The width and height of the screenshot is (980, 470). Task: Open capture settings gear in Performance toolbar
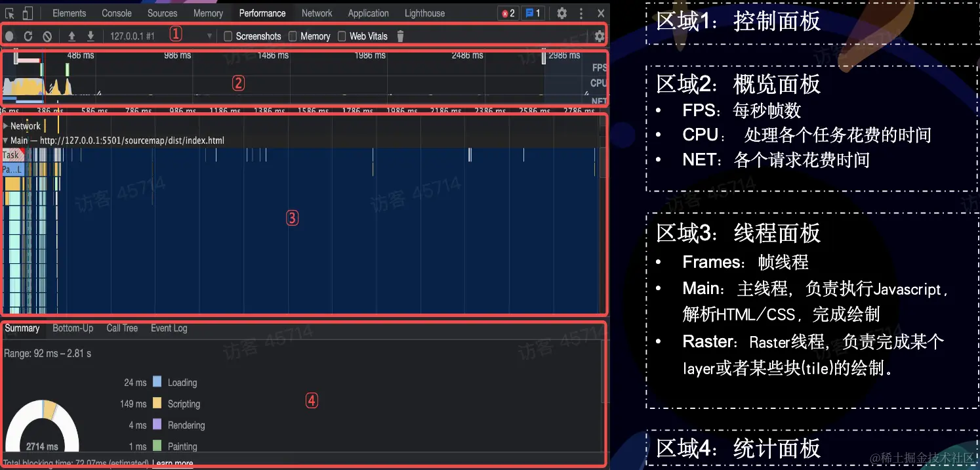point(599,36)
